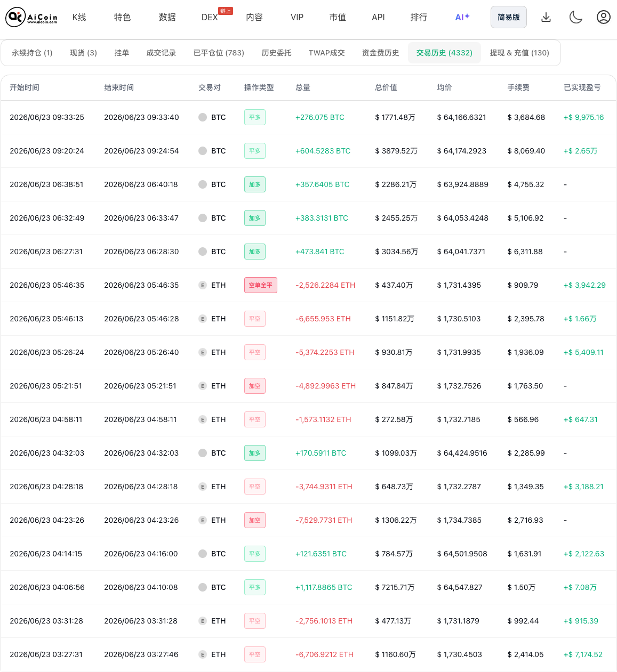Click start time 2026/06/23 06:27:31
Screen dimensions: 617x672
click(x=46, y=252)
